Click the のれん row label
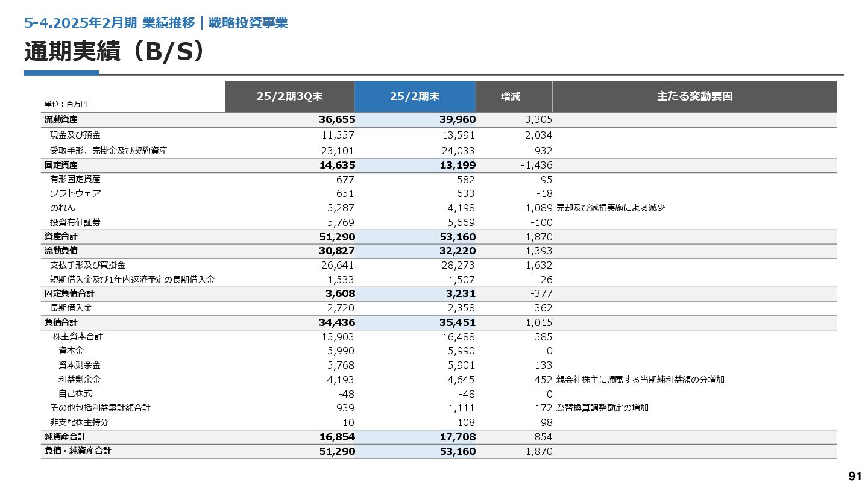This screenshot has height=488, width=868. click(63, 208)
